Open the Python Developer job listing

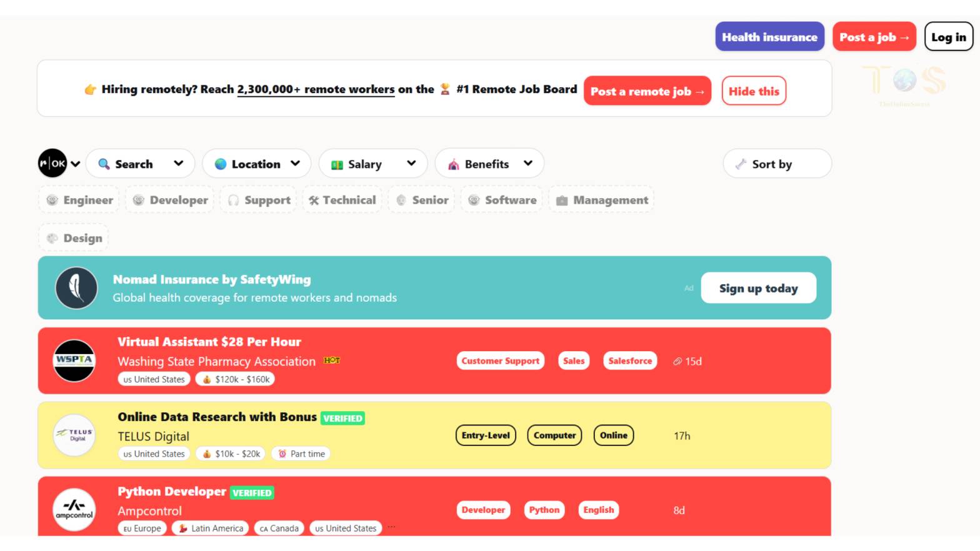[172, 492]
